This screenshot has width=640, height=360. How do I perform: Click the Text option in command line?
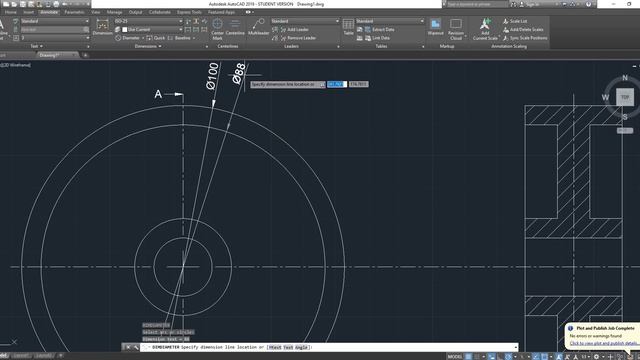coord(288,347)
